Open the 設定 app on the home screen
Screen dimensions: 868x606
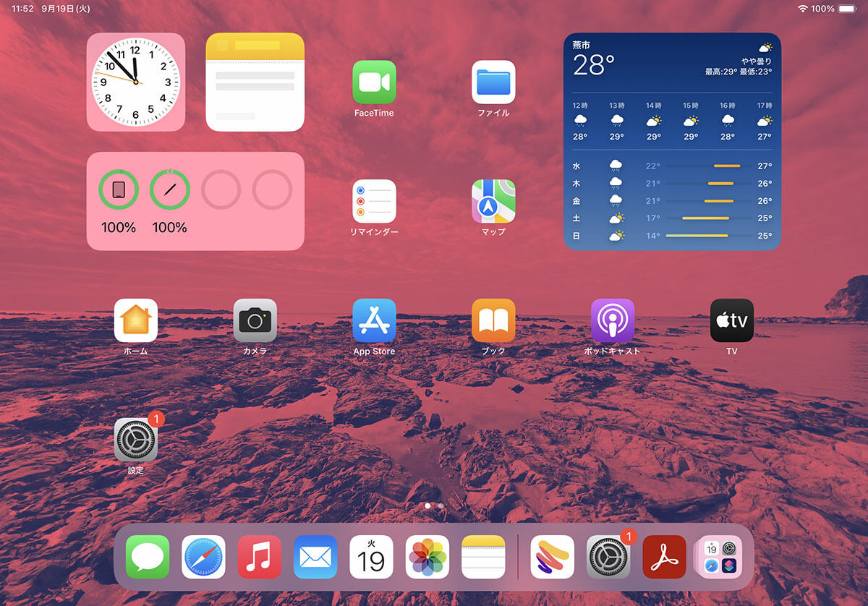[x=136, y=440]
